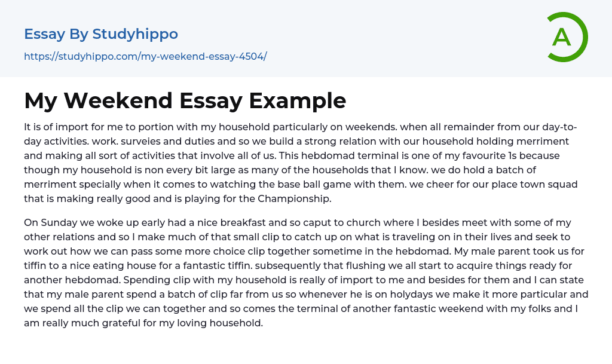This screenshot has width=612, height=364.
Task: Click the word "Example" in the title
Action: (298, 100)
